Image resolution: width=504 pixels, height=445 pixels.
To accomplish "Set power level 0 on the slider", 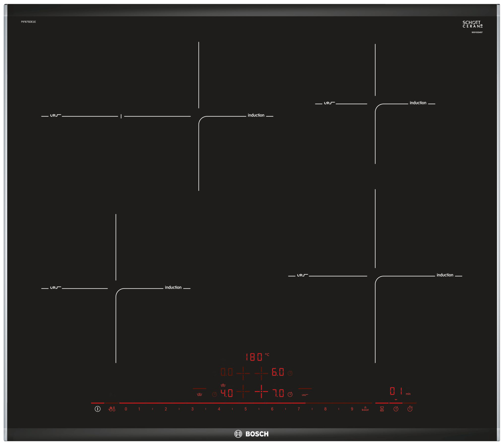I will pyautogui.click(x=126, y=409).
